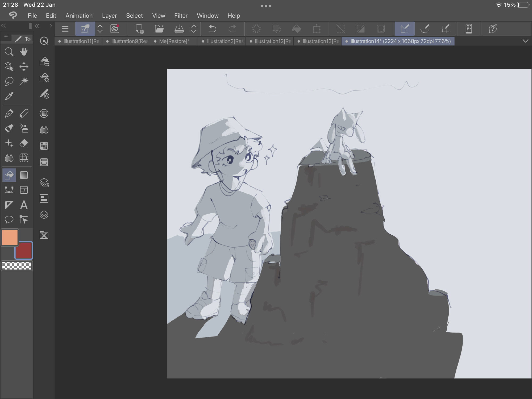Select the Zoom magnifier tool
Viewport: 532px width, 399px height.
(9, 52)
